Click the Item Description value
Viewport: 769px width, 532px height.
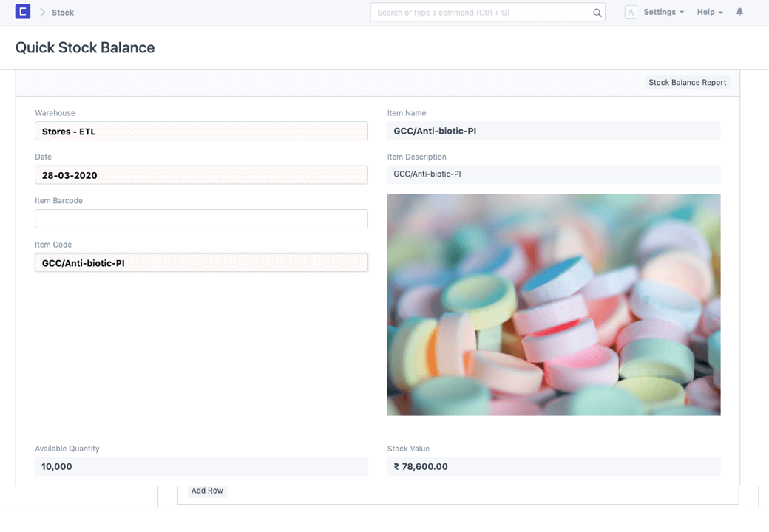click(554, 174)
